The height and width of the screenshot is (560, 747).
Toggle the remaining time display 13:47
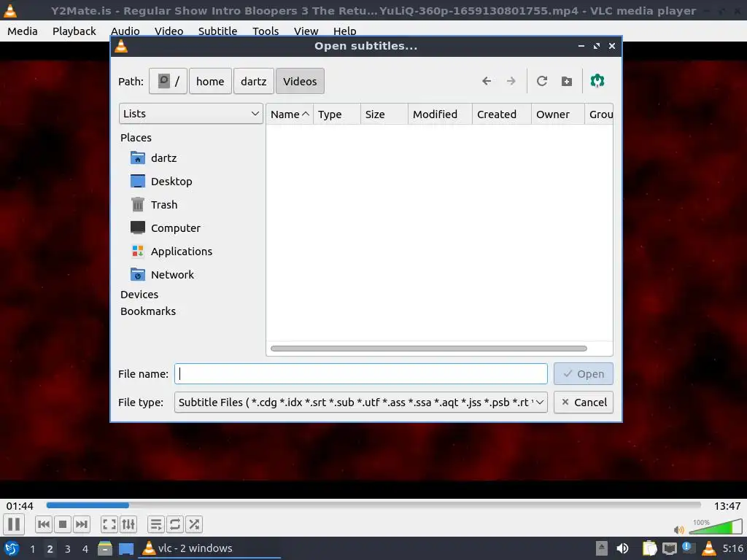pos(727,506)
